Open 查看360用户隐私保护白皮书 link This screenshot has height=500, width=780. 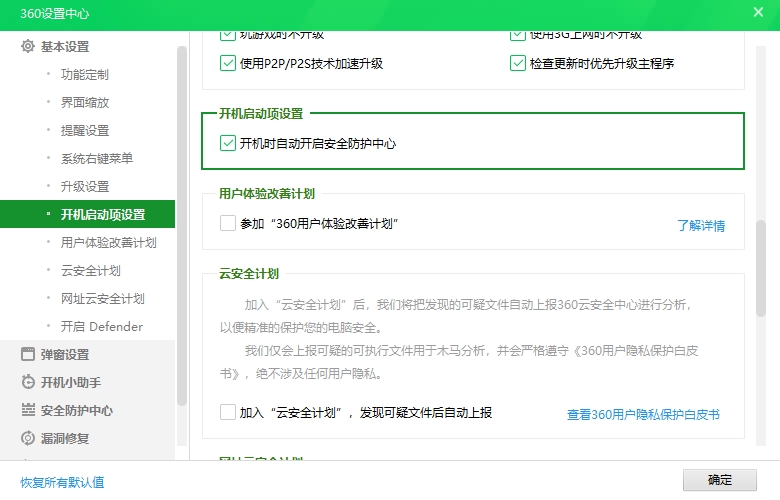[x=643, y=414]
